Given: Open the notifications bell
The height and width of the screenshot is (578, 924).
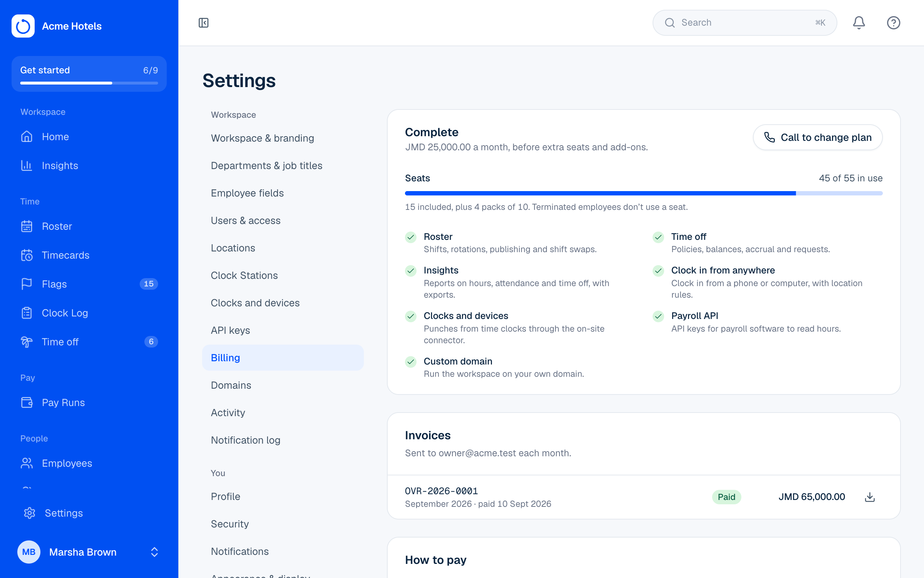Looking at the screenshot, I should (859, 23).
